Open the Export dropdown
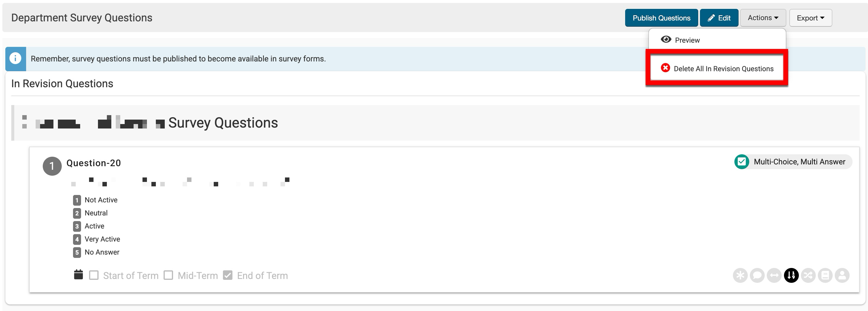This screenshot has width=868, height=311. click(x=810, y=18)
